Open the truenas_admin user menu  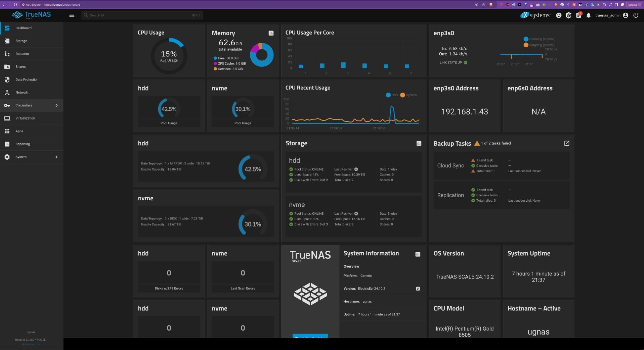[x=612, y=15]
